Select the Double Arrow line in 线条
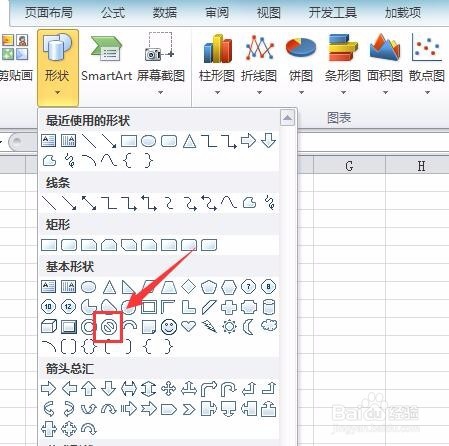This screenshot has height=446, width=449. [89, 203]
